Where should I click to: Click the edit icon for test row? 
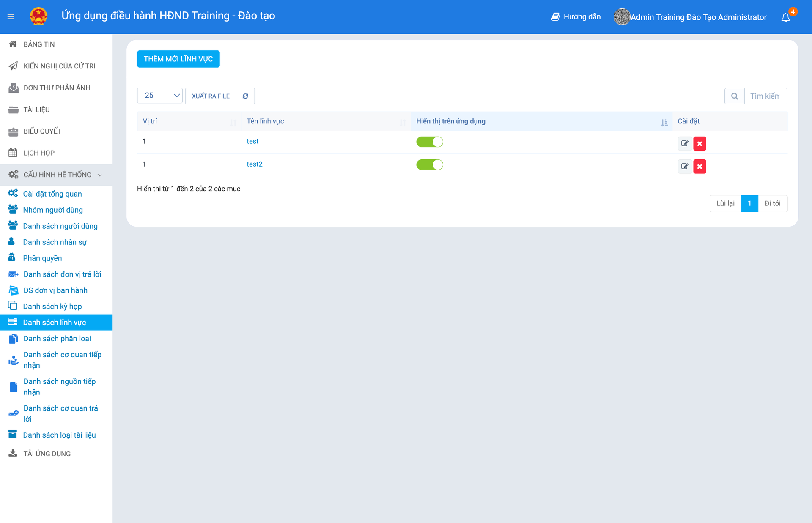point(685,143)
